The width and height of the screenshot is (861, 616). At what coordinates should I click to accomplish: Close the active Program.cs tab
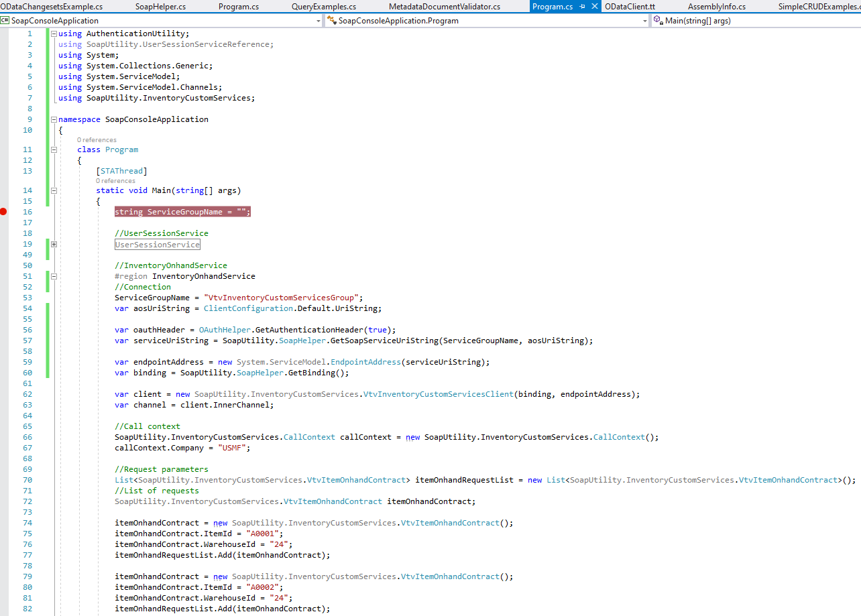pos(595,6)
